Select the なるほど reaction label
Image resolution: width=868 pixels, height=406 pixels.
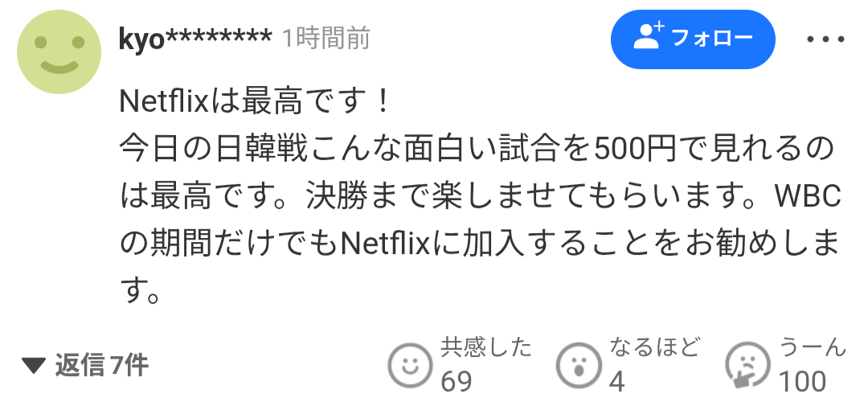click(655, 347)
